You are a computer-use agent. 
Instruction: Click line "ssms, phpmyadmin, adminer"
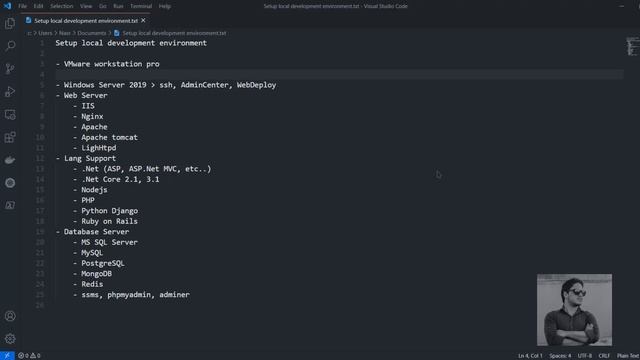(136, 295)
